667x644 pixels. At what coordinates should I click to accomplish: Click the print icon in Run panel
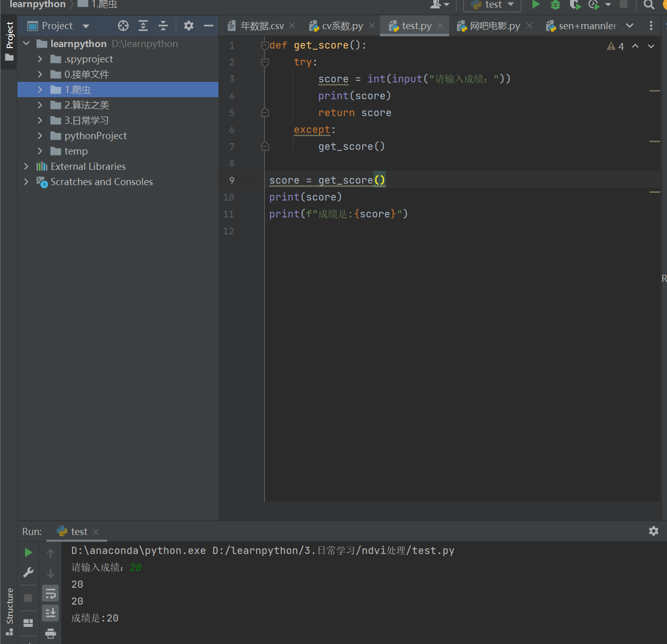[50, 634]
